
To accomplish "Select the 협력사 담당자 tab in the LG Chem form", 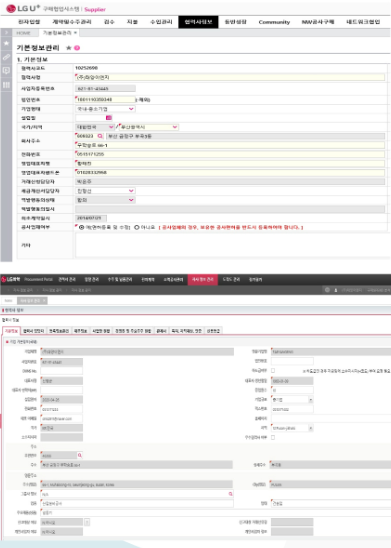I will click(x=34, y=331).
